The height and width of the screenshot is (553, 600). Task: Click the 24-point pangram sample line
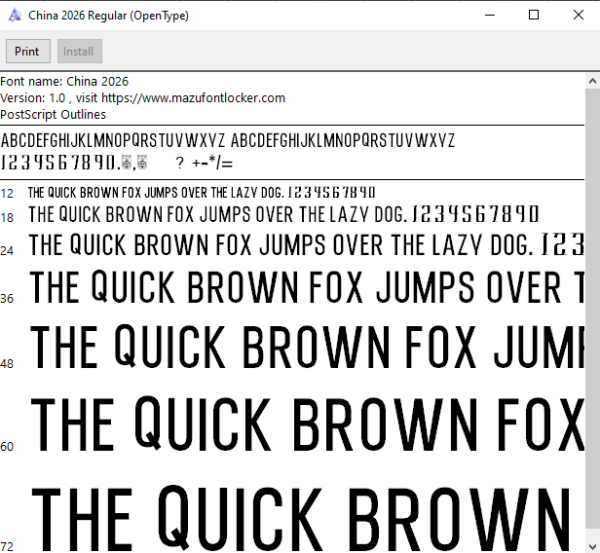point(307,245)
